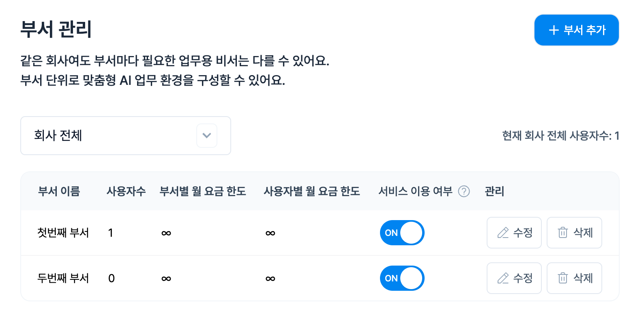Click the 사용자별 월 요금 한도 header
644x320 pixels.
pyautogui.click(x=312, y=191)
